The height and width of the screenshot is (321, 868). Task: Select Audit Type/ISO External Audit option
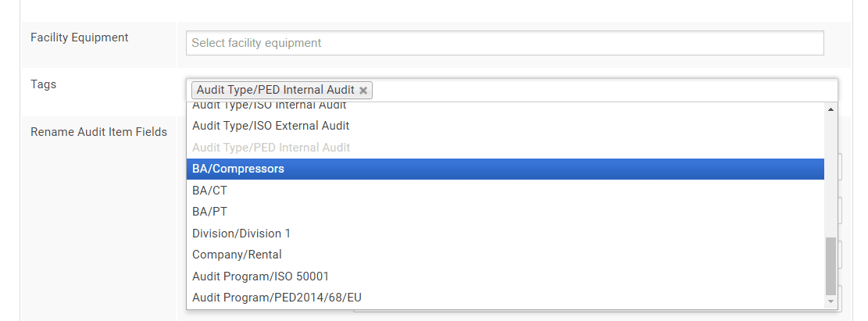(x=270, y=126)
